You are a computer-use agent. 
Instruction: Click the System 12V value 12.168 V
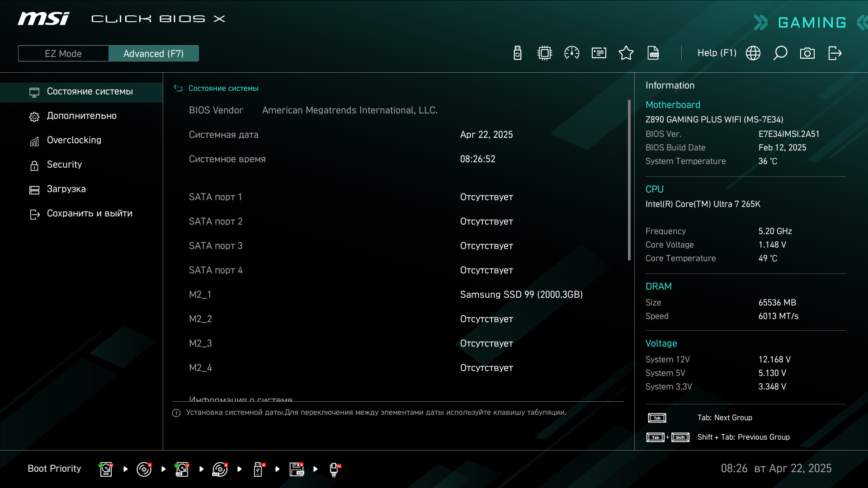click(774, 360)
